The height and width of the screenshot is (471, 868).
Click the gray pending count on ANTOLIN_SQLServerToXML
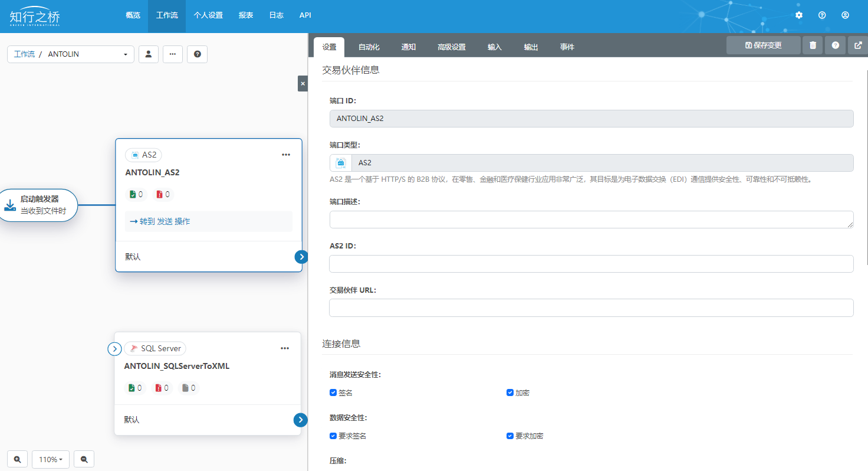tap(188, 388)
